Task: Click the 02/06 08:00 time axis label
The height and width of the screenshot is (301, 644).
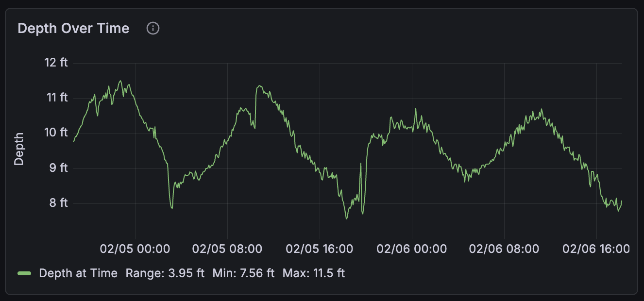Action: point(504,249)
